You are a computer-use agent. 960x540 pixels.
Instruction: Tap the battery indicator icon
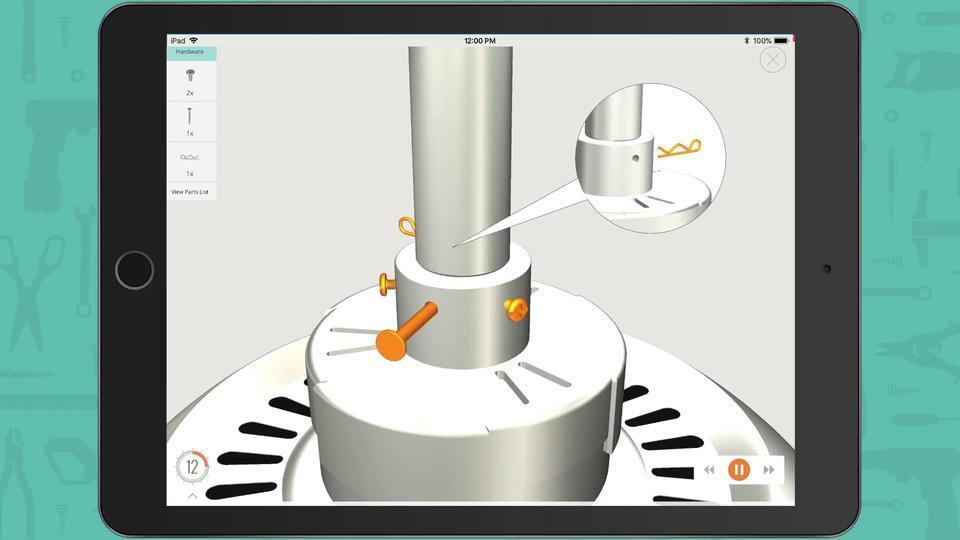pos(781,41)
